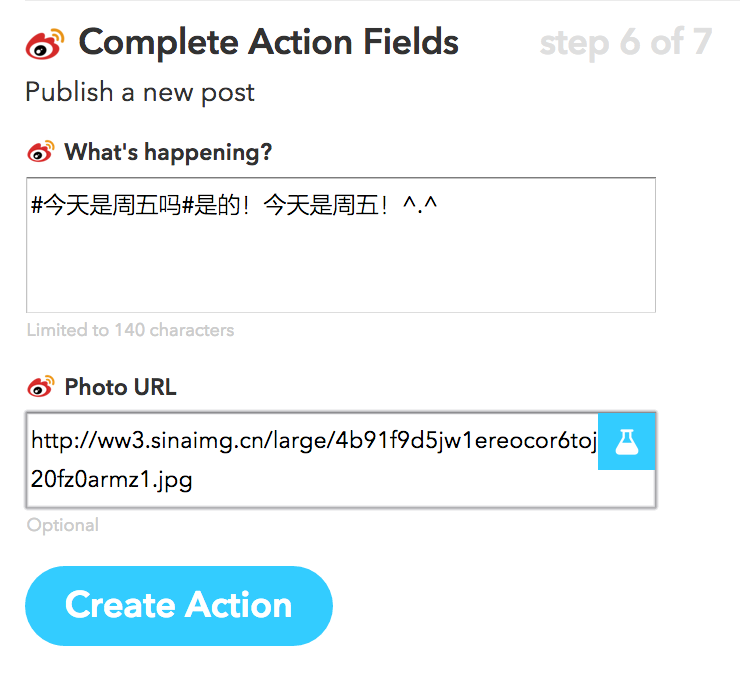Open the flask ingredient picker
740x680 pixels.
tap(627, 441)
